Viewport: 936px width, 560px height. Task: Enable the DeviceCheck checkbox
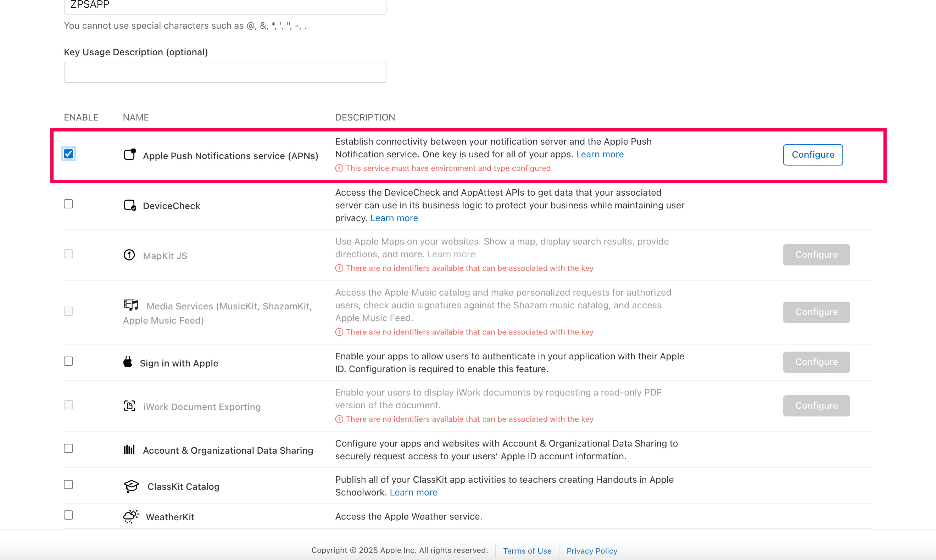coord(68,204)
